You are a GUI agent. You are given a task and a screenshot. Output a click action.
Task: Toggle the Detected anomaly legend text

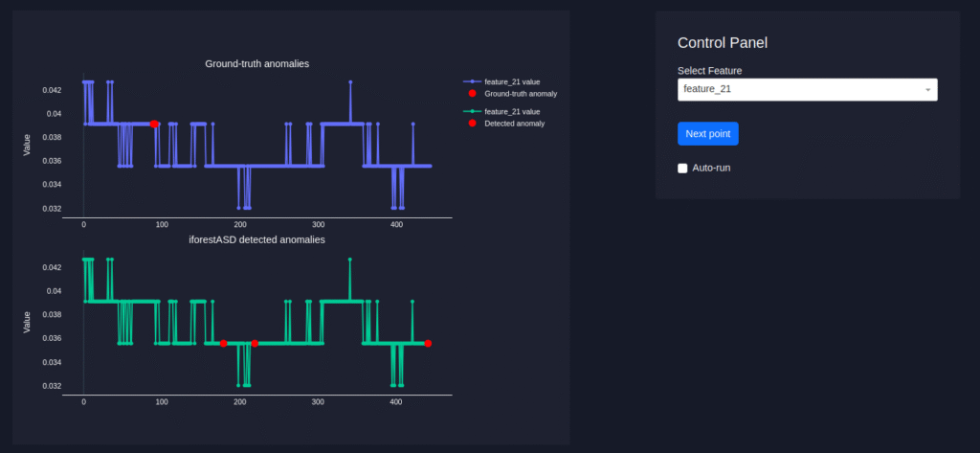(x=514, y=124)
